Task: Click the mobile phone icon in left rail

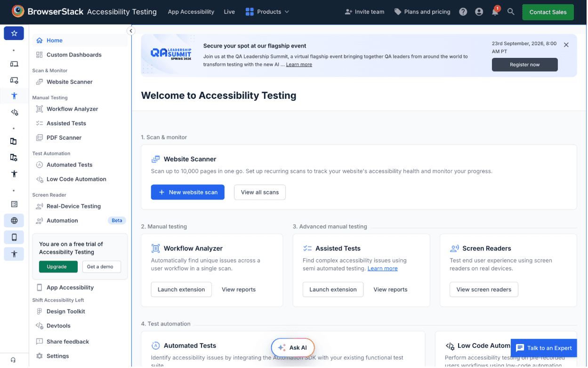Action: [14, 238]
